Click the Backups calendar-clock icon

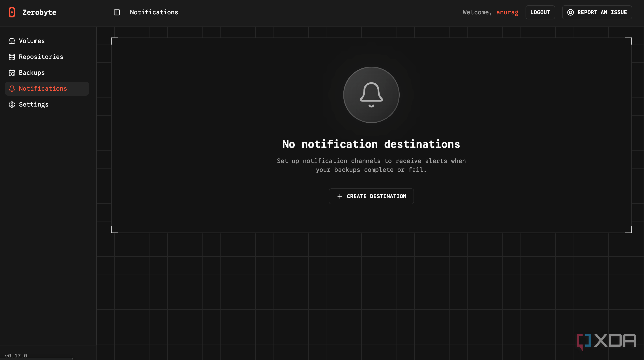(12, 73)
